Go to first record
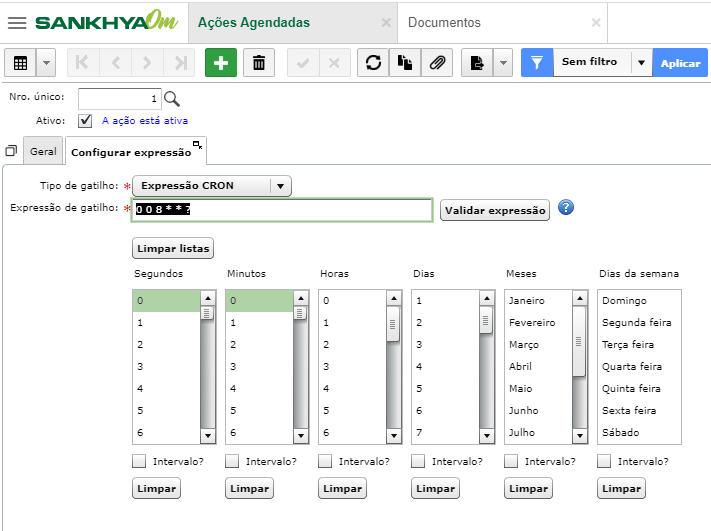This screenshot has width=711, height=531. pos(83,63)
